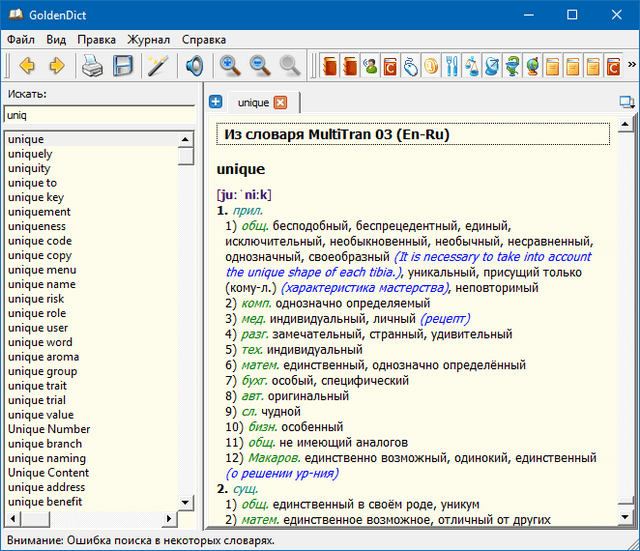This screenshot has width=640, height=551.
Task: Click the word list scroll down arrow
Action: (186, 502)
